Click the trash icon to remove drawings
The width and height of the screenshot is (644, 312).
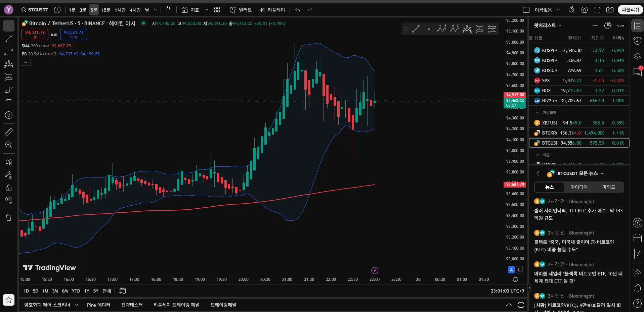(9, 217)
